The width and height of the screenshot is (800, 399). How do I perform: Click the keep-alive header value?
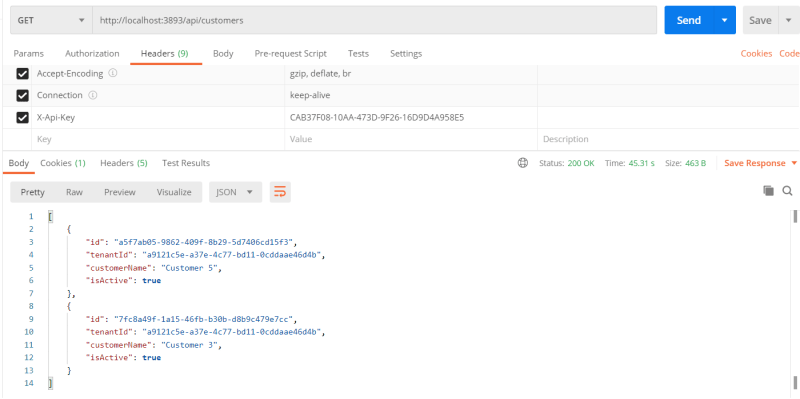click(x=310, y=95)
